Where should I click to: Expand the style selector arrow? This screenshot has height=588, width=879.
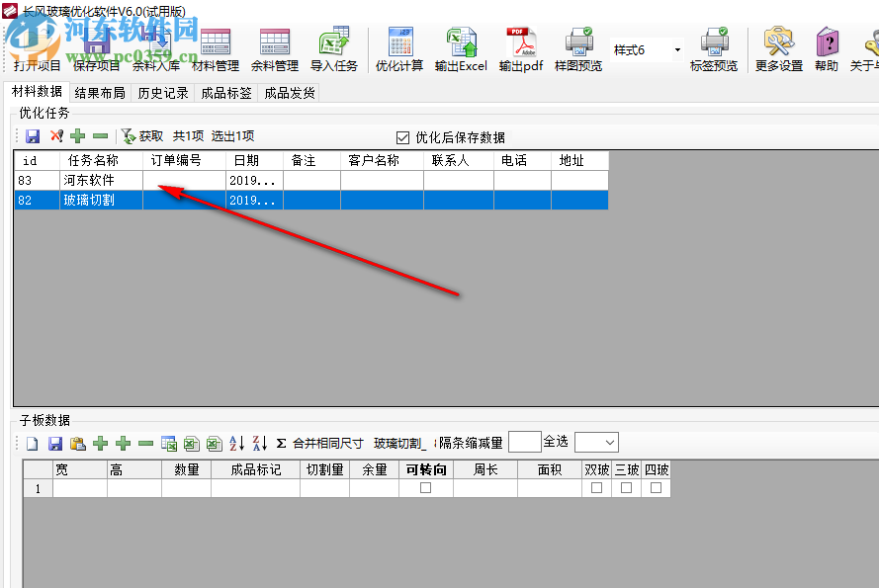click(x=678, y=47)
